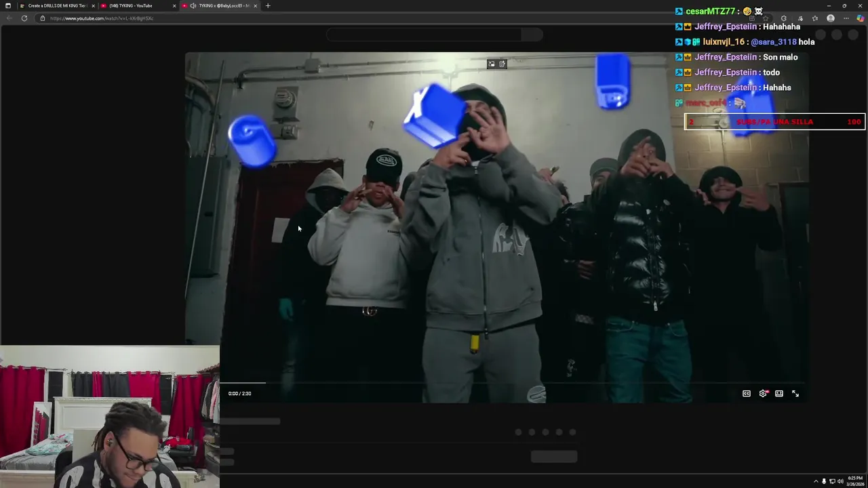Mute audio on the TYKING x @BabyLocc83 tab
This screenshot has width=868, height=488.
[193, 5]
